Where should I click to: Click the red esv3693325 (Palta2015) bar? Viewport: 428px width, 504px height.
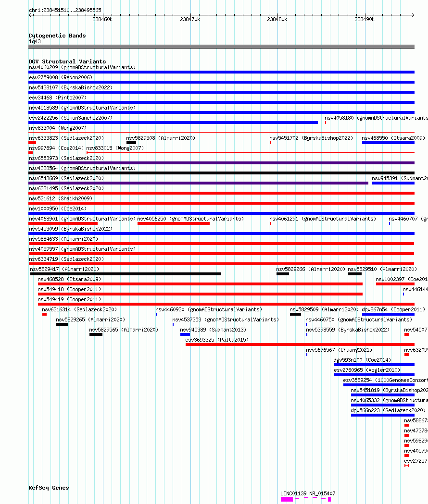click(300, 344)
